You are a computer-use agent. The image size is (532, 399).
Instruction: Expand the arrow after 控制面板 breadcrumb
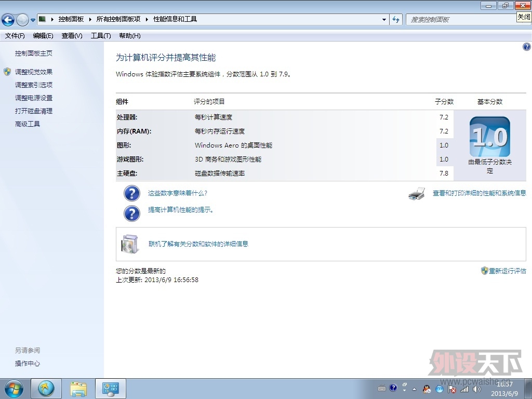pyautogui.click(x=90, y=19)
